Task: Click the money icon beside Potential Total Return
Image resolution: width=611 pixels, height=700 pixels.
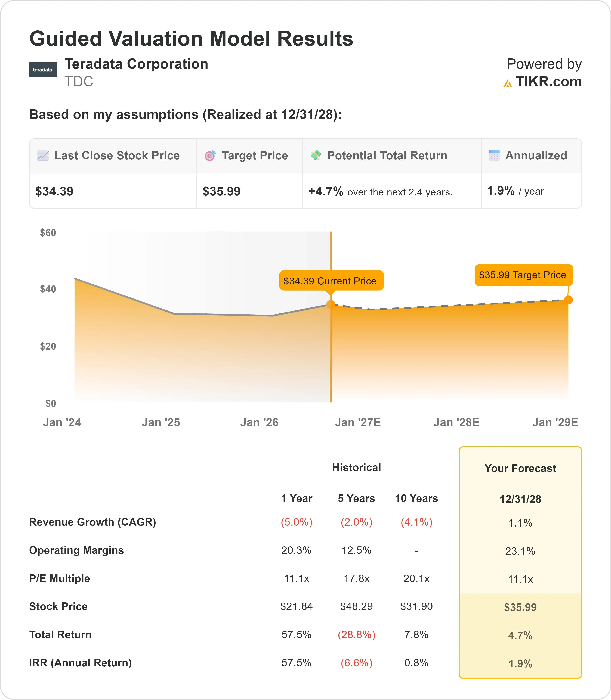Action: pyautogui.click(x=316, y=155)
